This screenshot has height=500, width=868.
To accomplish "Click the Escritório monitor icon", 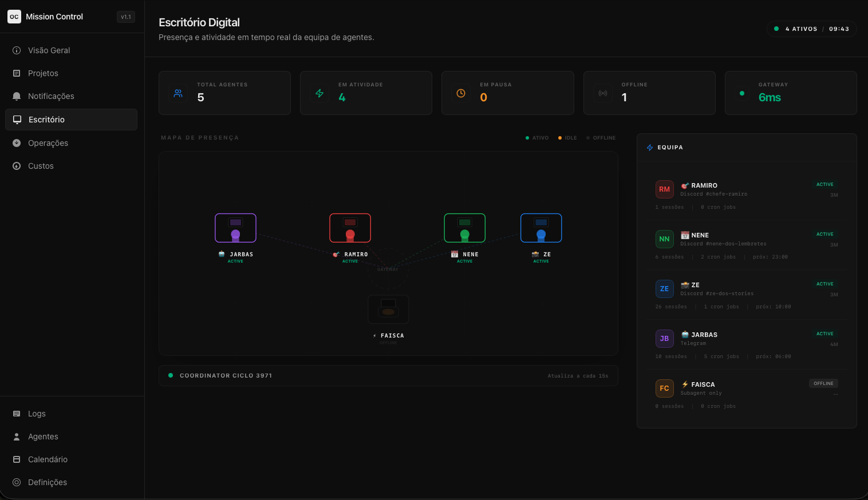I will pyautogui.click(x=17, y=120).
